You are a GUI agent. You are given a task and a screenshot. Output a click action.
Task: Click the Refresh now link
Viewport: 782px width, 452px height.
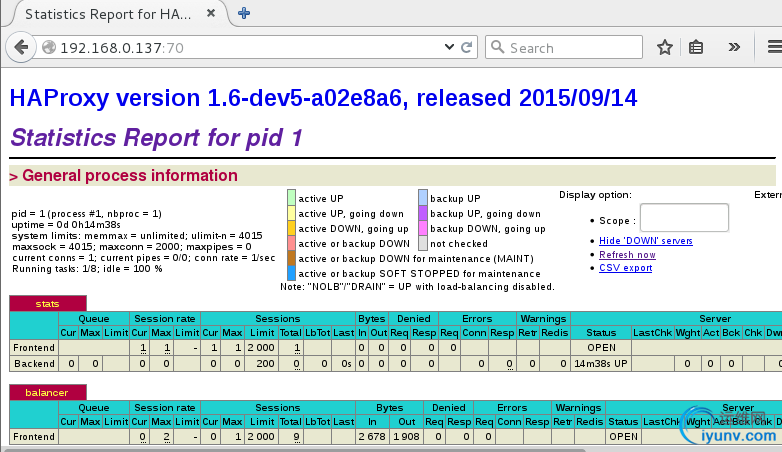click(x=627, y=254)
